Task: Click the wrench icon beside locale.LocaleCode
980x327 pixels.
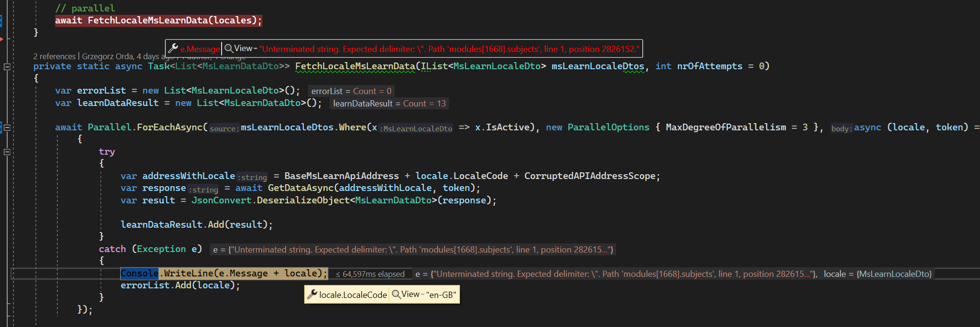Action: click(312, 295)
